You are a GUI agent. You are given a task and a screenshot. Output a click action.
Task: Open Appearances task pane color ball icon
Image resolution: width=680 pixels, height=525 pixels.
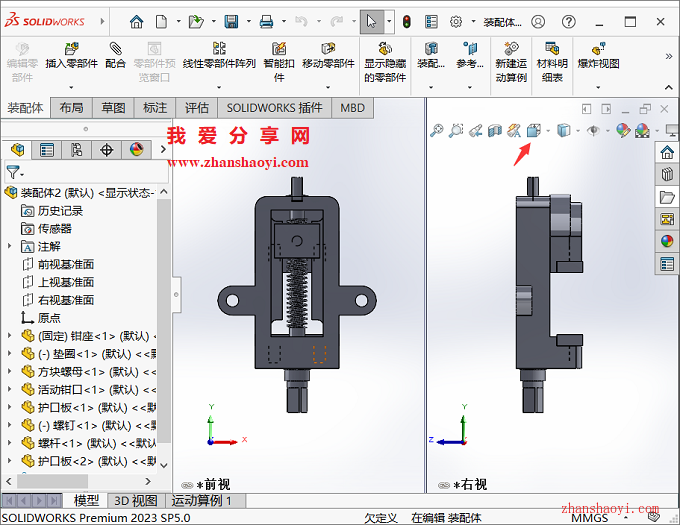(667, 241)
